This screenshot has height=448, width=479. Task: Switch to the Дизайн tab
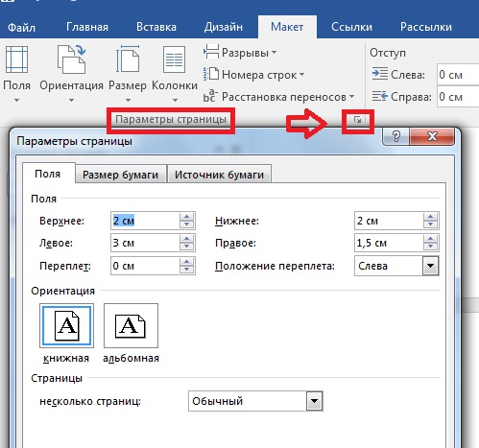[224, 27]
